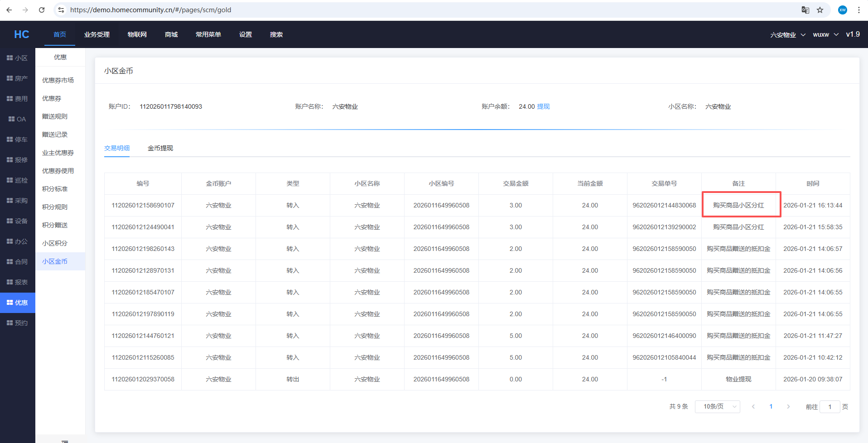Click the page jump number input field

coord(829,407)
